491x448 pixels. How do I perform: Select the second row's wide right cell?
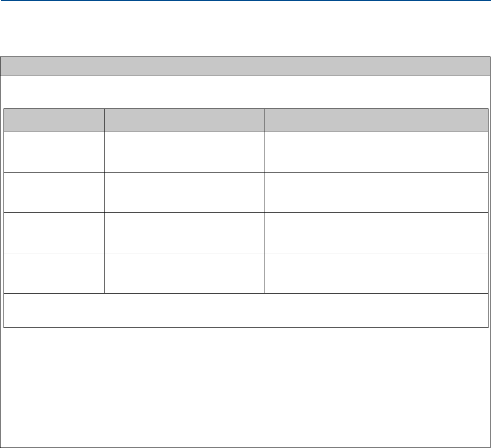[x=376, y=192]
